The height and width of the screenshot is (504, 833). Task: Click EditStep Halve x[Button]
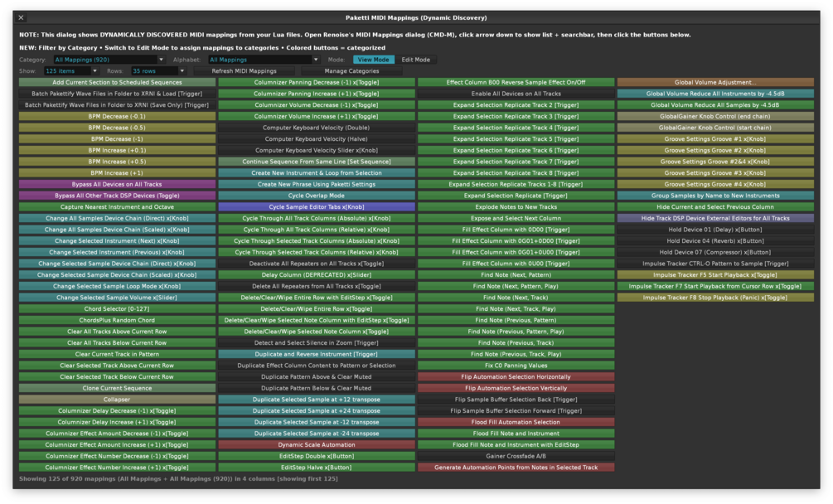click(317, 468)
